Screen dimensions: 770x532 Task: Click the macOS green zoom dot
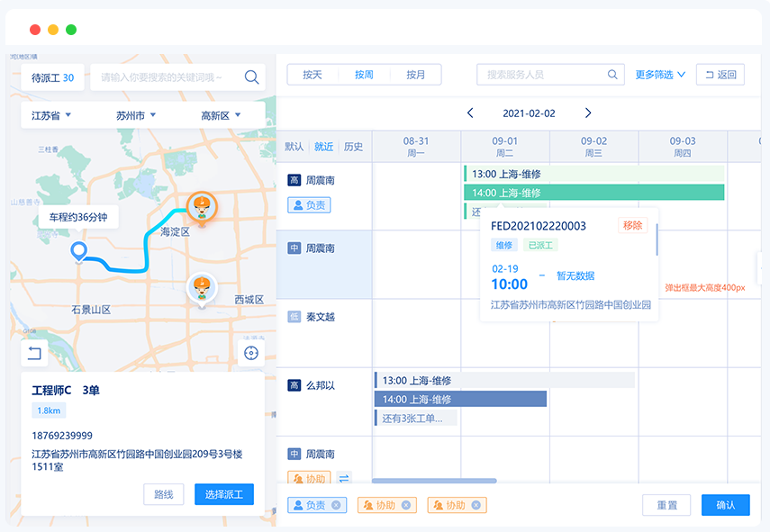pyautogui.click(x=71, y=30)
